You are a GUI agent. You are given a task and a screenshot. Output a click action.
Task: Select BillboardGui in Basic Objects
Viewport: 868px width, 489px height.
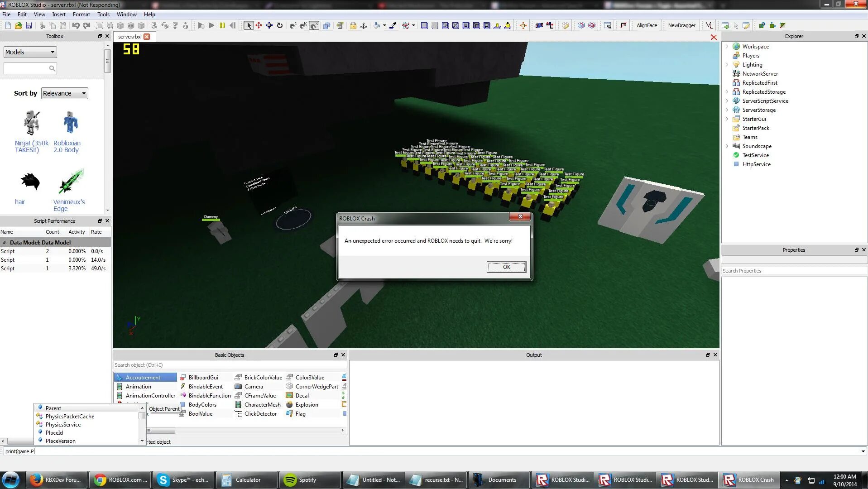click(203, 378)
